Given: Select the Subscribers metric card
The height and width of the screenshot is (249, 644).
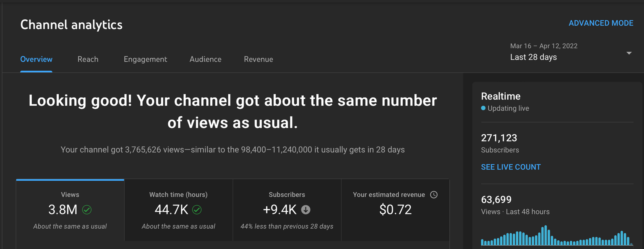Looking at the screenshot, I should [x=287, y=210].
